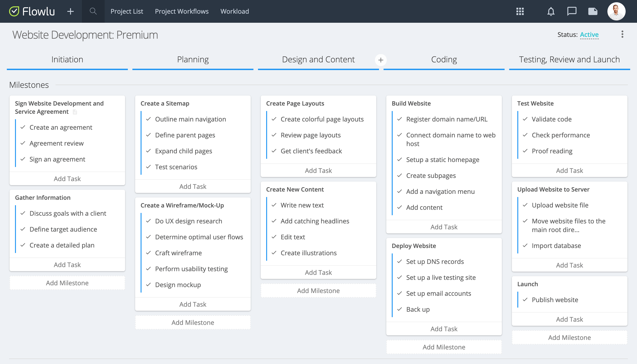Switch to Project Workflows
The image size is (637, 364).
[182, 11]
